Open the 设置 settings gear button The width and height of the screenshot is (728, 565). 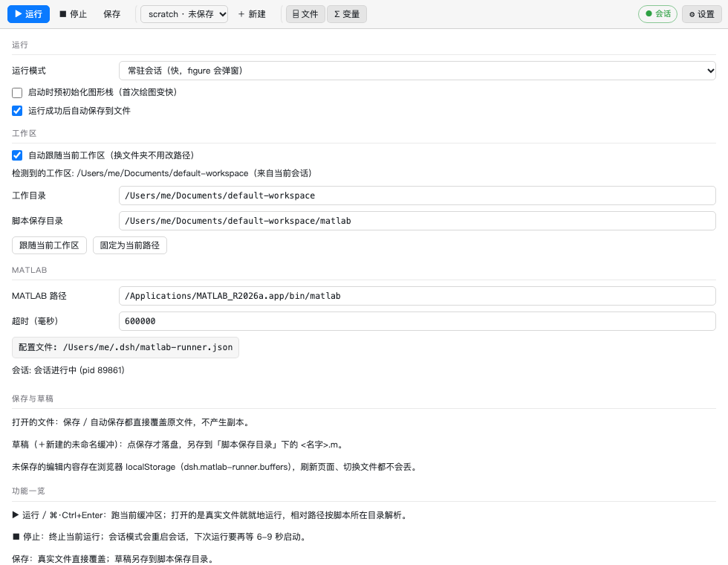702,14
